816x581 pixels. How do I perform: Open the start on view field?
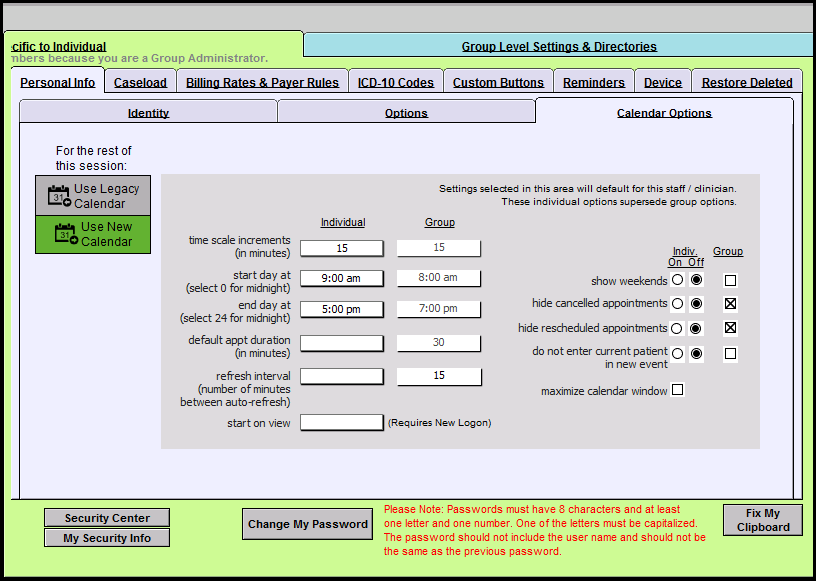(341, 423)
